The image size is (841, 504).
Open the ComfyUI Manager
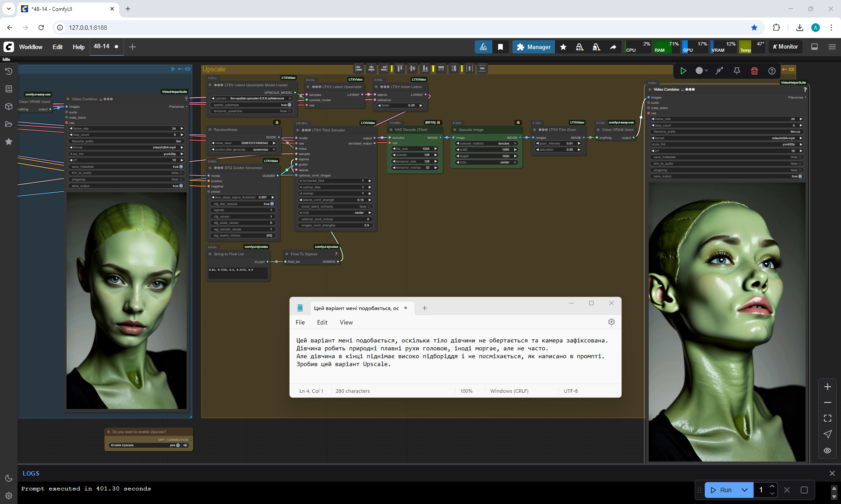click(x=534, y=47)
